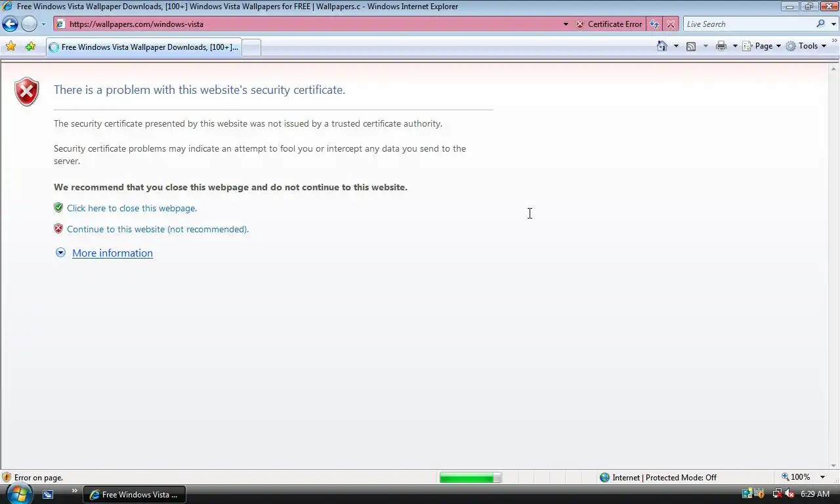Click the small red shield icon

point(58,228)
